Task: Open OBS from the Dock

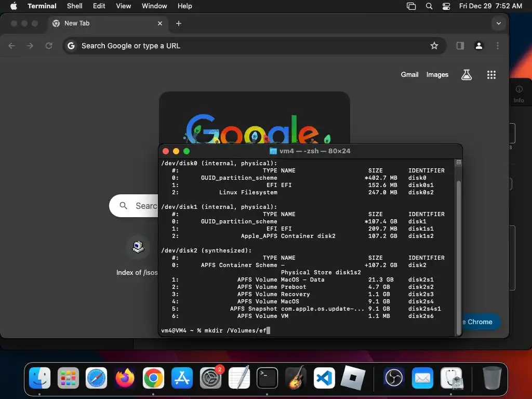Action: coord(394,378)
